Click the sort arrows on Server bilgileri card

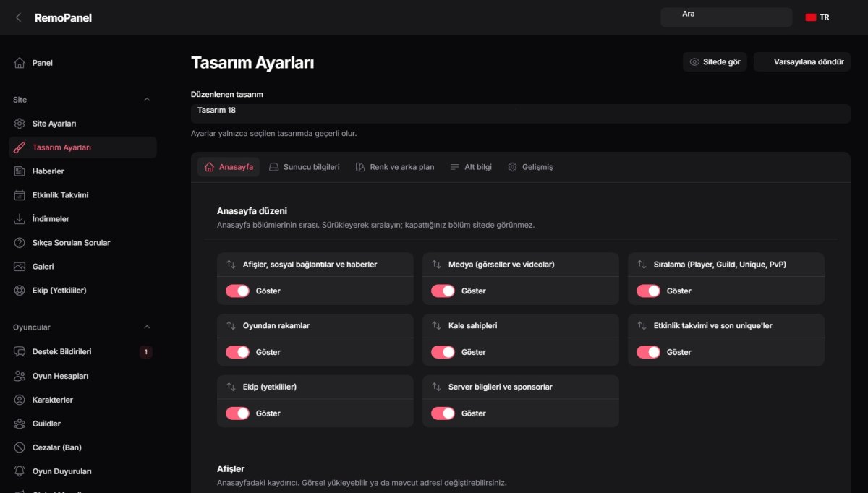tap(437, 387)
